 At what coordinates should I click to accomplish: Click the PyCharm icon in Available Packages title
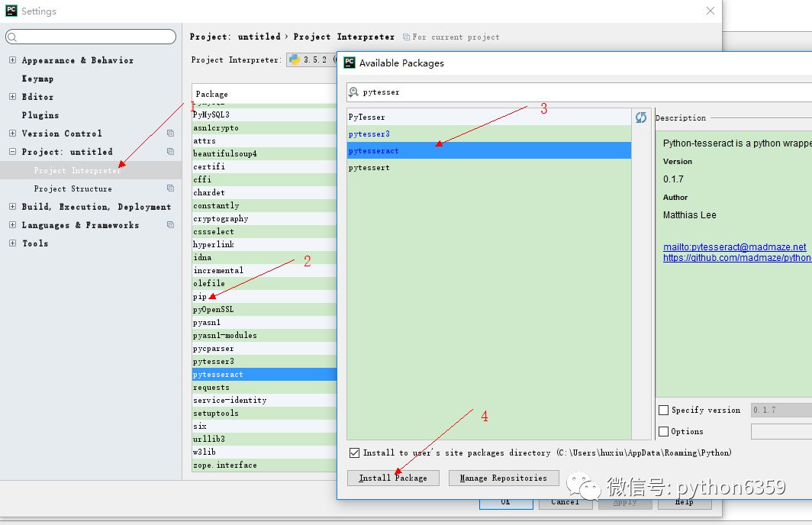[x=350, y=63]
